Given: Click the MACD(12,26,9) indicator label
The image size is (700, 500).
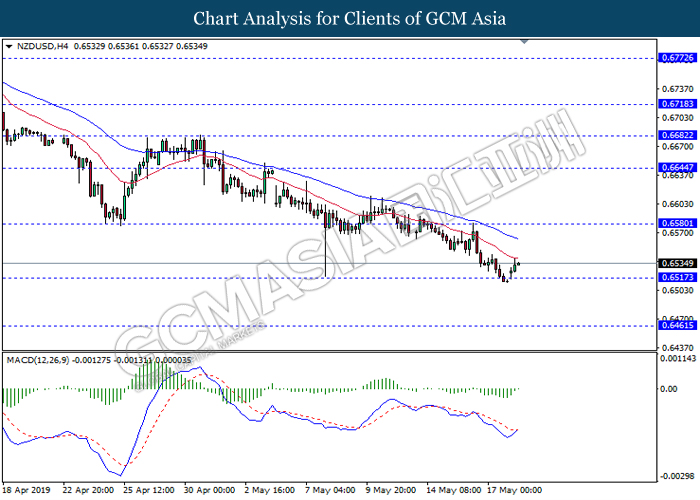Looking at the screenshot, I should (x=38, y=360).
